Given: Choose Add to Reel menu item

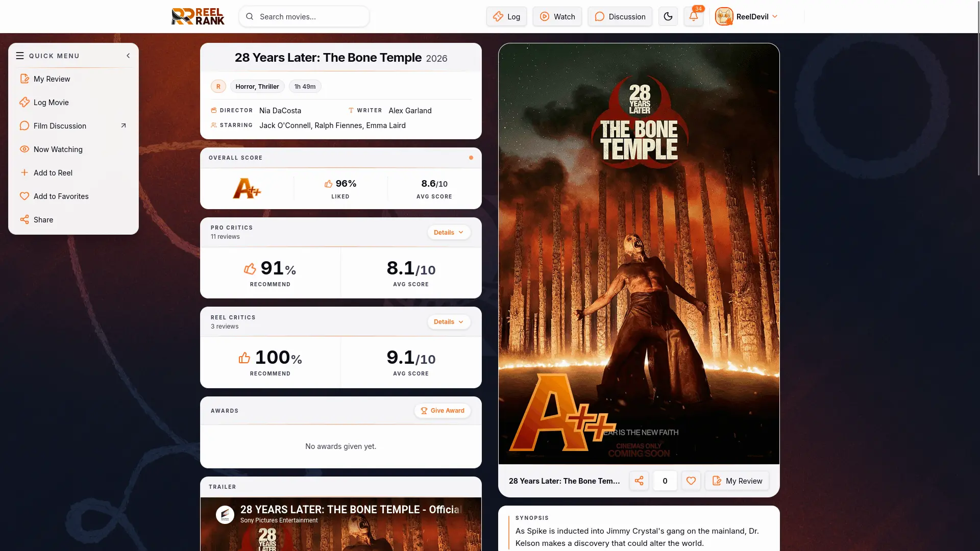Looking at the screenshot, I should (73, 172).
